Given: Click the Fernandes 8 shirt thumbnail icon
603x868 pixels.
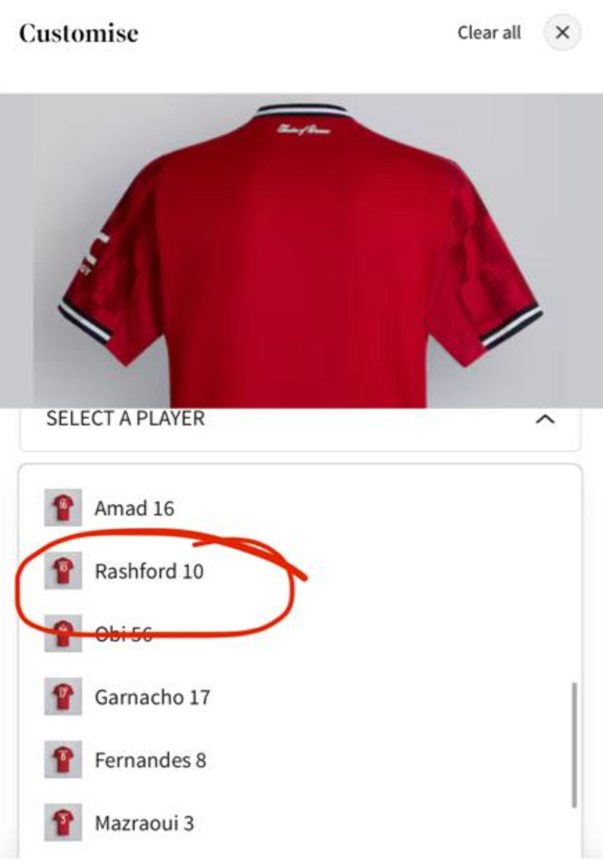Looking at the screenshot, I should click(x=63, y=760).
